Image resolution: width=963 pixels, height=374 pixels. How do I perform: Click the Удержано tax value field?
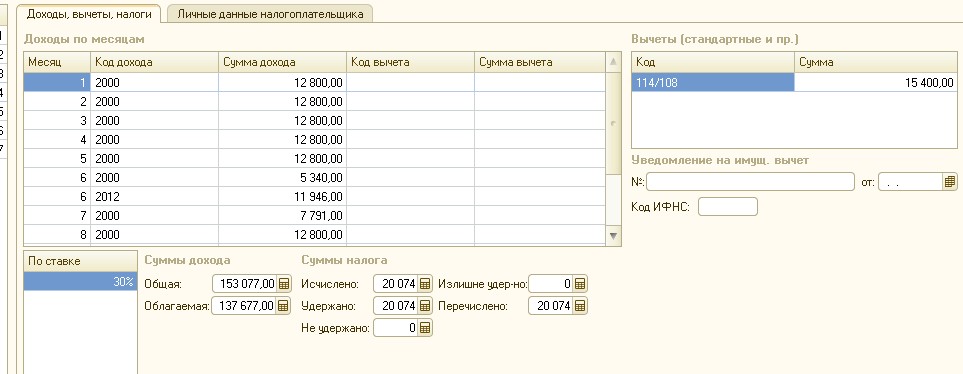pos(397,305)
